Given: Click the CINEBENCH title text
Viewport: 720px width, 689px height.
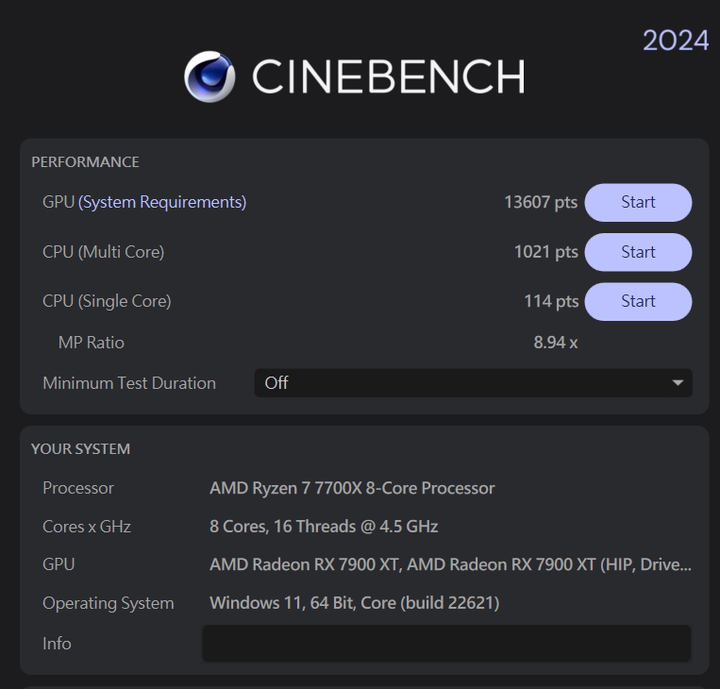Looking at the screenshot, I should 388,76.
